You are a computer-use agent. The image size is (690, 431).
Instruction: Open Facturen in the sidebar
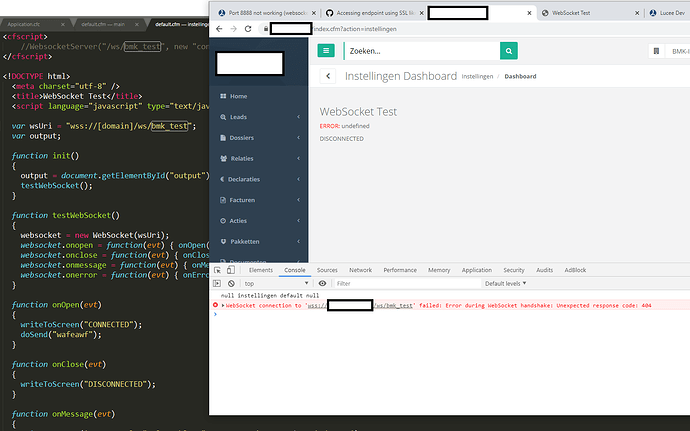(242, 200)
